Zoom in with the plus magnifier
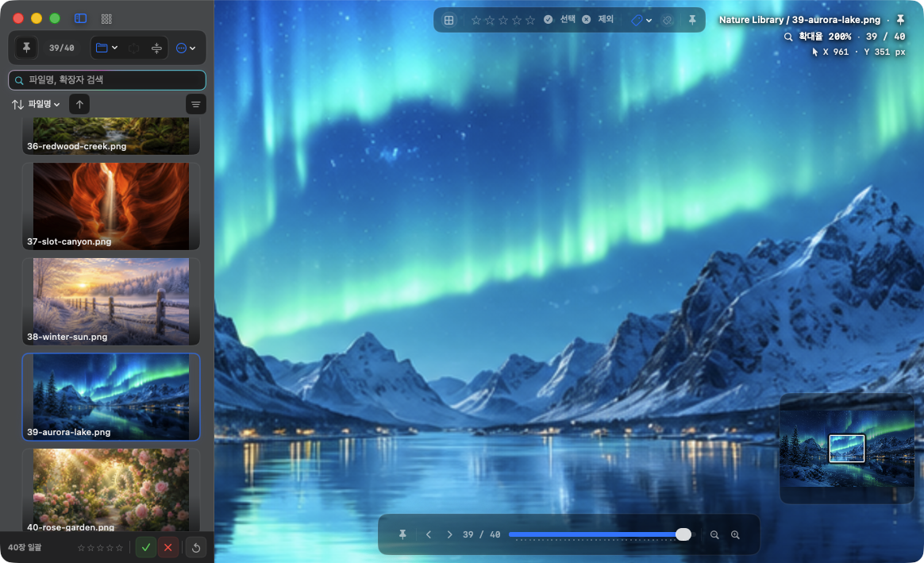Image resolution: width=924 pixels, height=563 pixels. 735,534
